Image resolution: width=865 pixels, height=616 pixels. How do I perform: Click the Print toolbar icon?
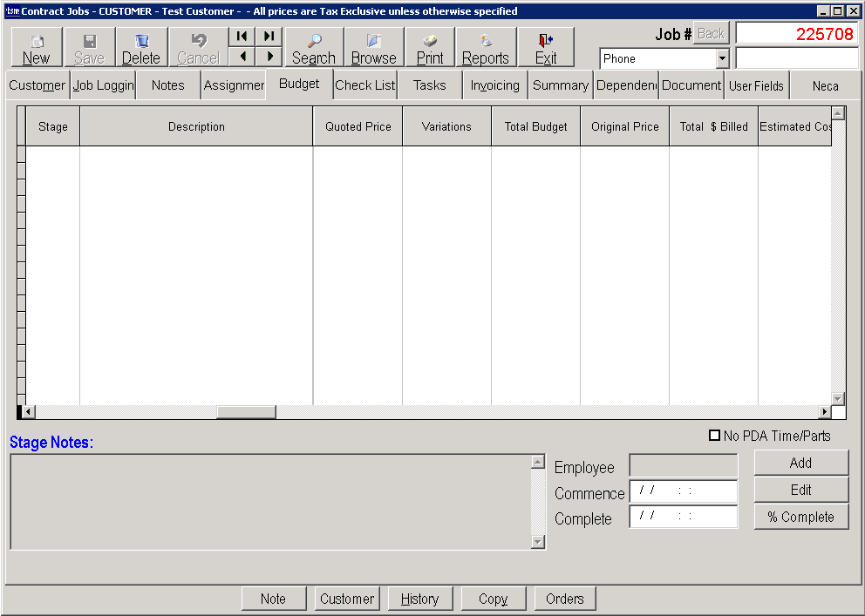430,42
